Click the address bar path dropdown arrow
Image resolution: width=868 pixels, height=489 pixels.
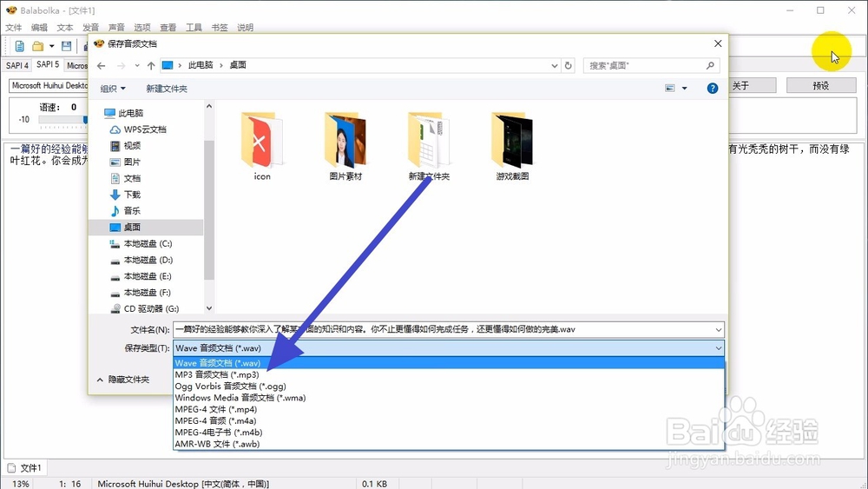(554, 65)
